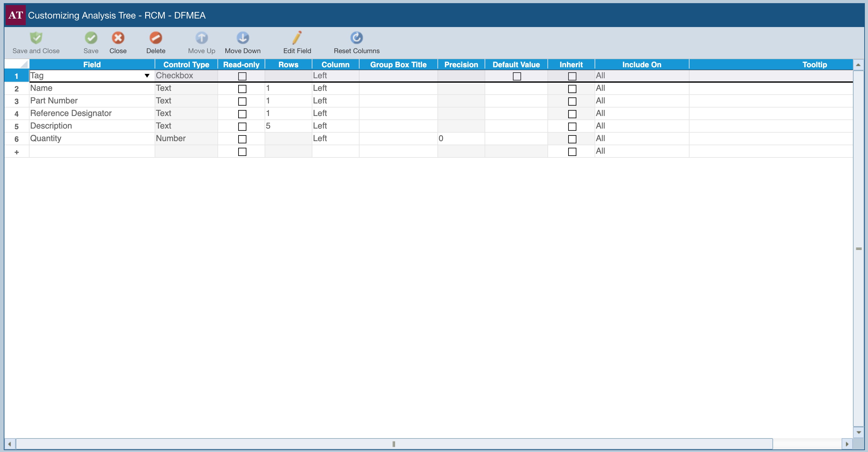Click the Rows cell for Description
This screenshot has width=868, height=452.
click(x=288, y=126)
